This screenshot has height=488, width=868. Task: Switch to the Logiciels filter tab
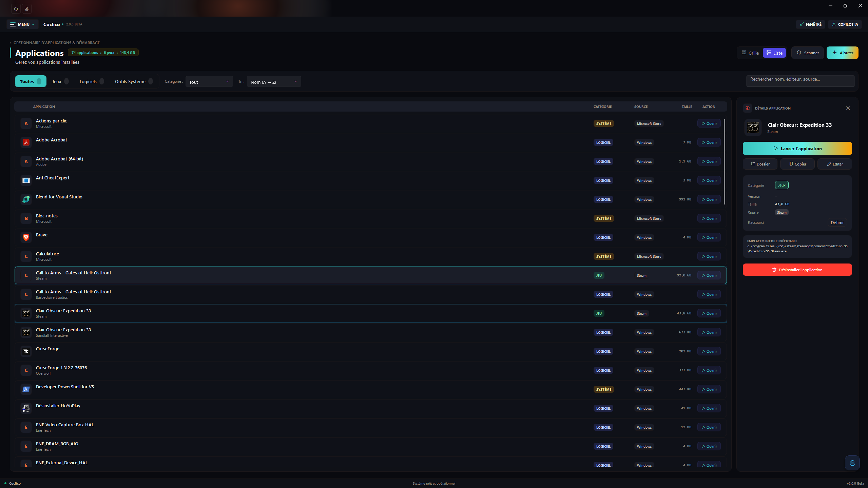coord(92,81)
